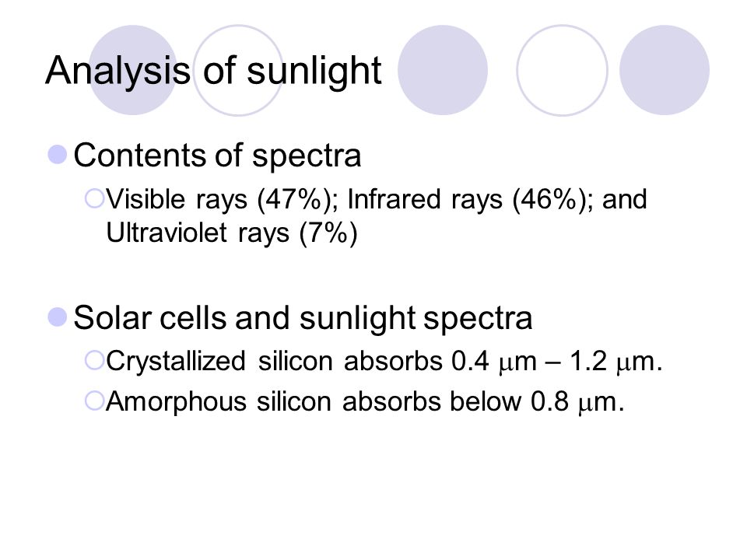This screenshot has width=747, height=560.
Task: Click the line 'Crystallized silicon absorbs 0.4 μm – 1.2 μm'
Action: 384,362
